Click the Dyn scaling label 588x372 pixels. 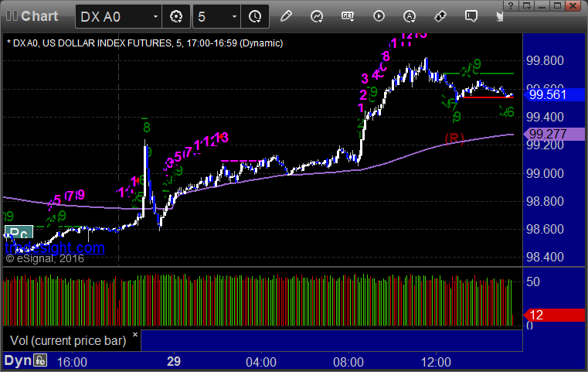18,360
